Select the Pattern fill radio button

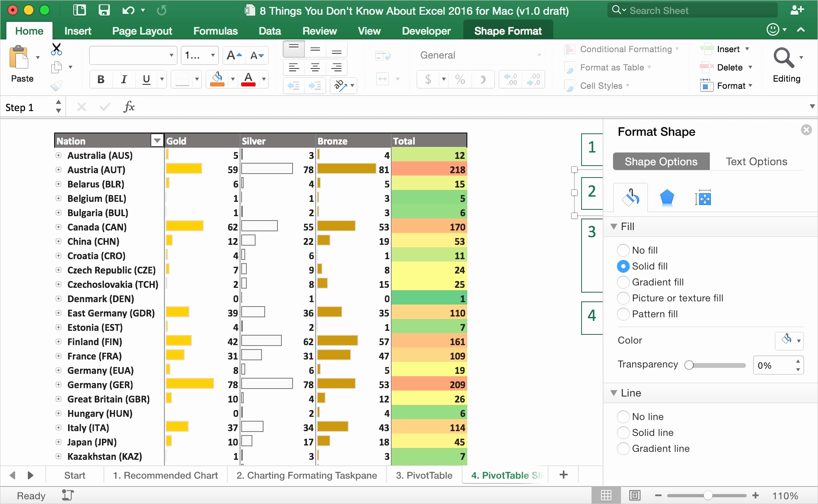coord(623,314)
